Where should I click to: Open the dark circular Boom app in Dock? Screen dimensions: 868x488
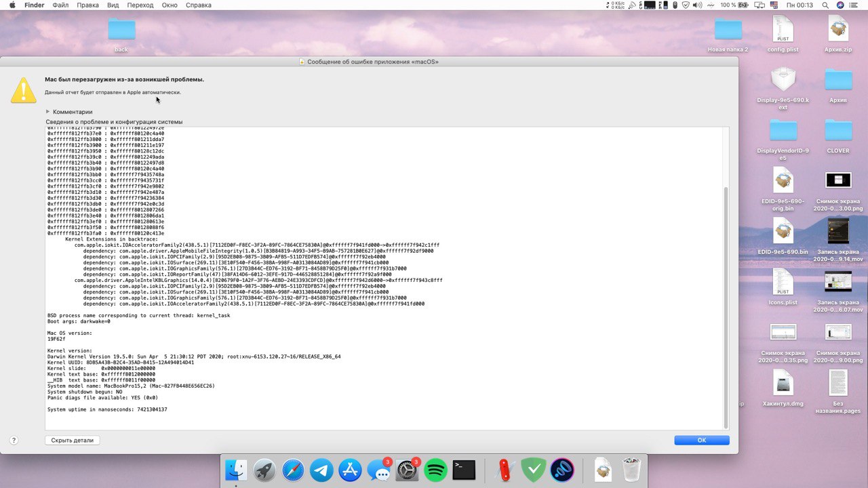tap(562, 470)
